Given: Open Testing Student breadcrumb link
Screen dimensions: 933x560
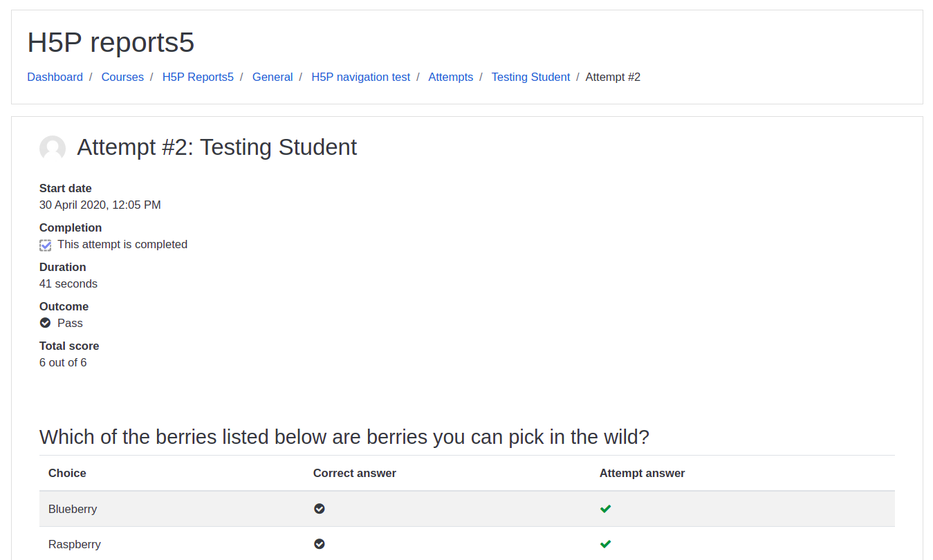Looking at the screenshot, I should (x=530, y=77).
